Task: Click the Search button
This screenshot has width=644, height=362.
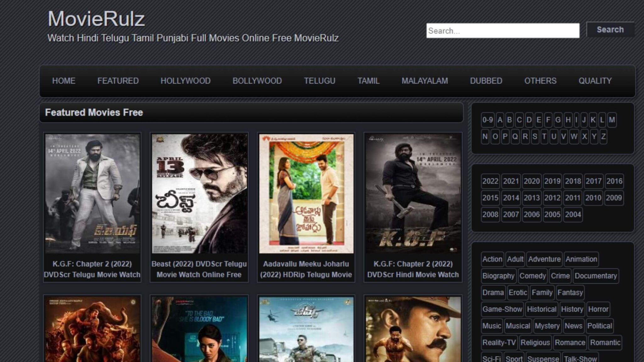Action: [610, 30]
